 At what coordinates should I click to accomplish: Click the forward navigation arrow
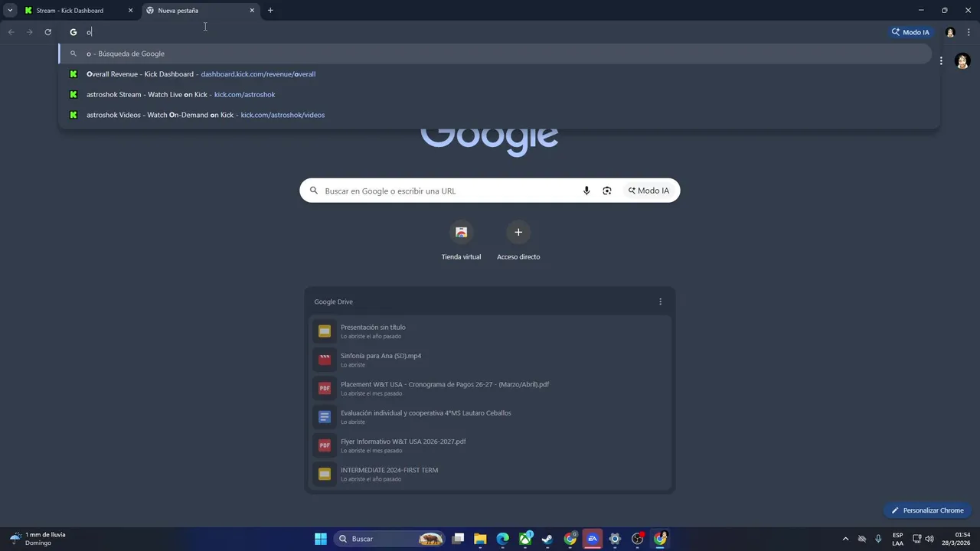[29, 32]
